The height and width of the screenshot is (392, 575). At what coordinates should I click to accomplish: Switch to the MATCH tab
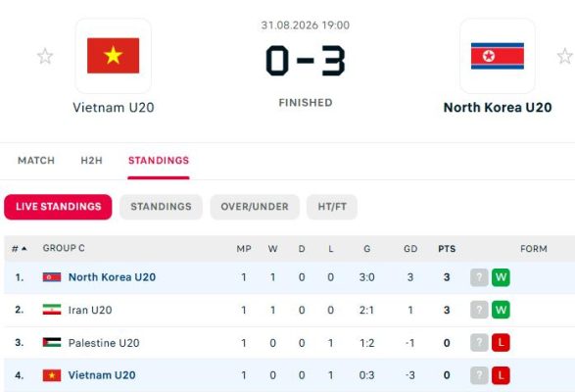(x=36, y=161)
